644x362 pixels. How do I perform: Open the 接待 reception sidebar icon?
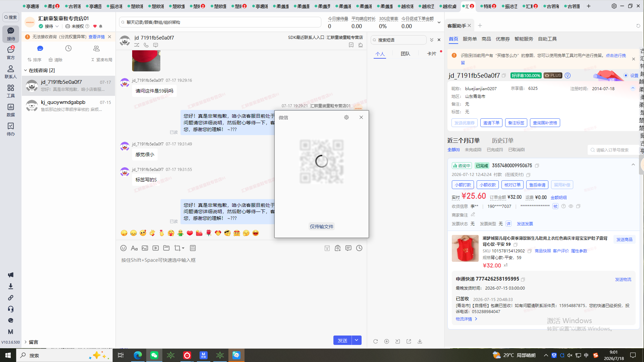pyautogui.click(x=11, y=34)
